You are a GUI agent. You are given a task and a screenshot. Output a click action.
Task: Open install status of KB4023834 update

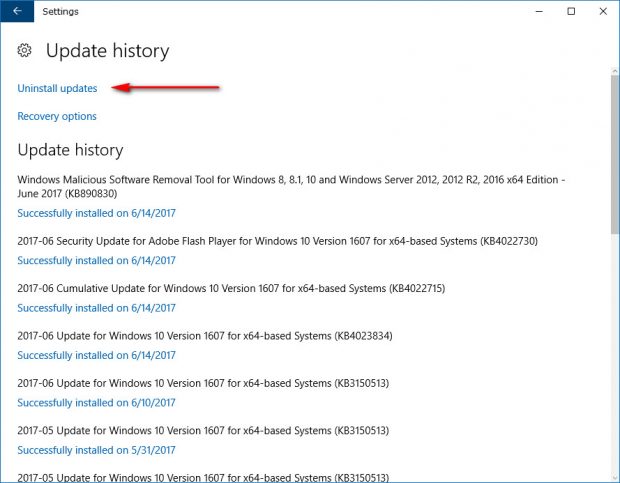click(x=96, y=355)
